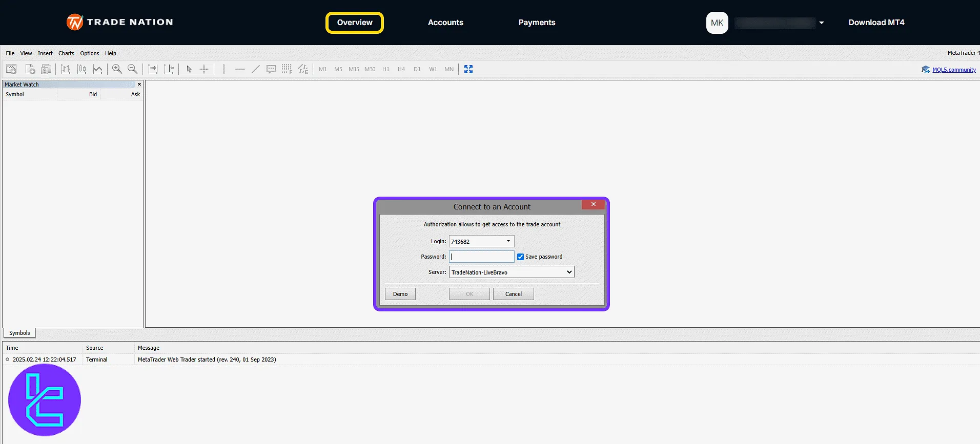This screenshot has width=980, height=444.
Task: Open the Options menu
Action: pos(90,53)
